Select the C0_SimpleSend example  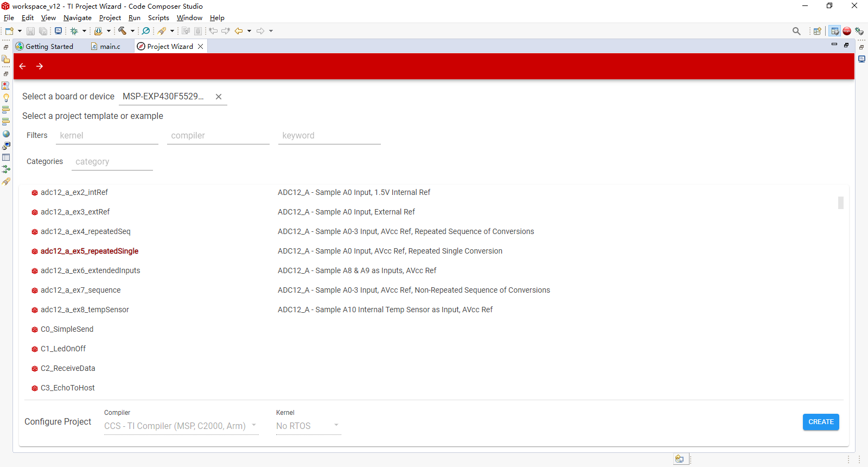[67, 329]
